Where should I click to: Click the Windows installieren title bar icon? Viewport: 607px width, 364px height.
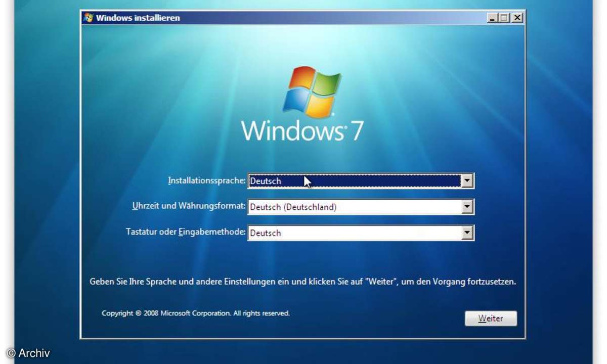pos(89,18)
